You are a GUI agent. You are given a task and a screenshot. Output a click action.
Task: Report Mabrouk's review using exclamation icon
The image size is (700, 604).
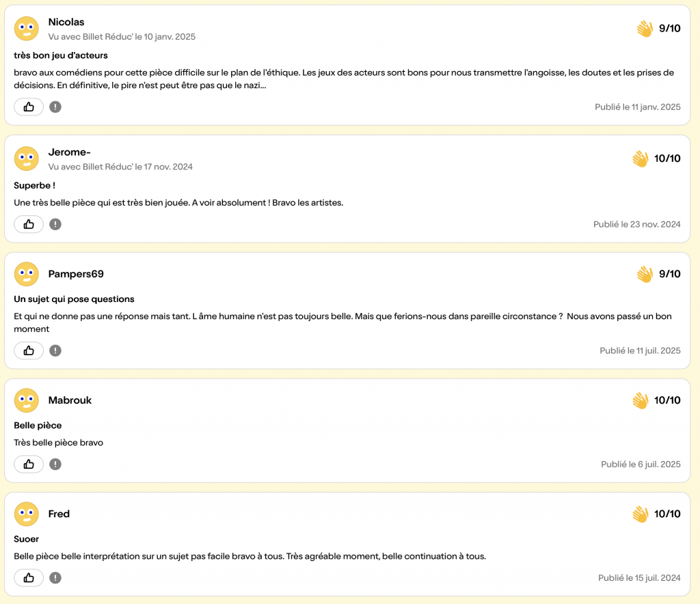(55, 464)
